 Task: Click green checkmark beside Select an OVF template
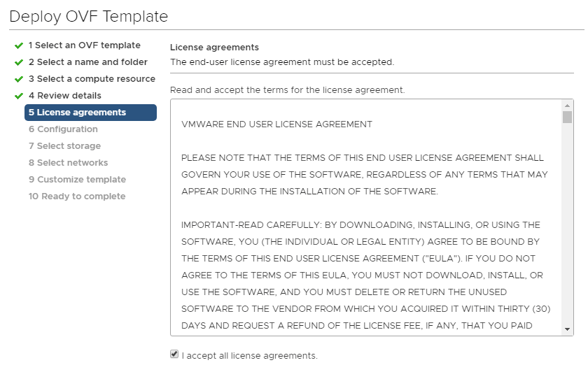coord(19,45)
